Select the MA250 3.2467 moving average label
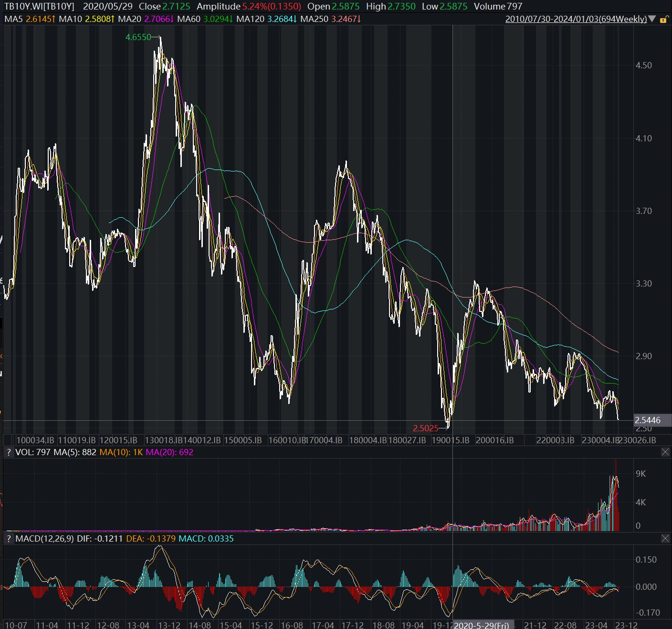The width and height of the screenshot is (672, 629). 331,19
